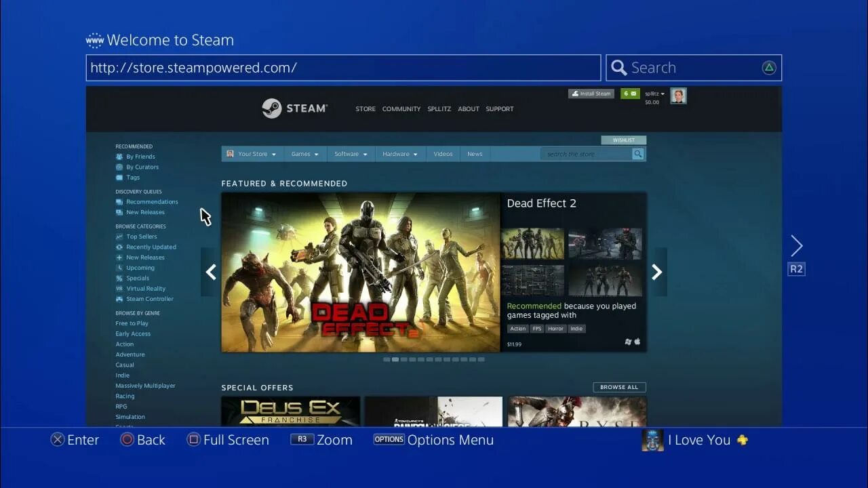This screenshot has width=868, height=488.
Task: Select the Action tag on Dead Effect 2
Action: [x=518, y=329]
